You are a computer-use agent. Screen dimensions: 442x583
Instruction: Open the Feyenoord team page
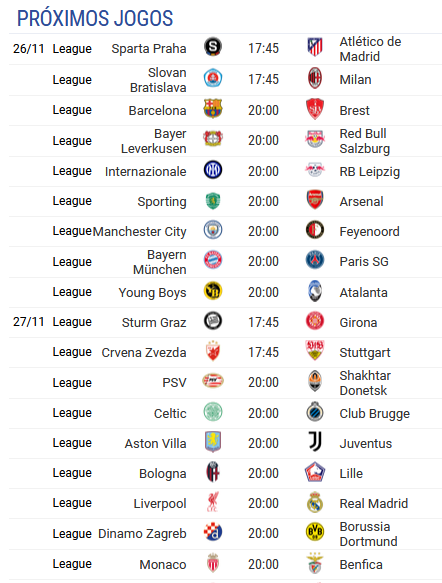[x=369, y=232]
